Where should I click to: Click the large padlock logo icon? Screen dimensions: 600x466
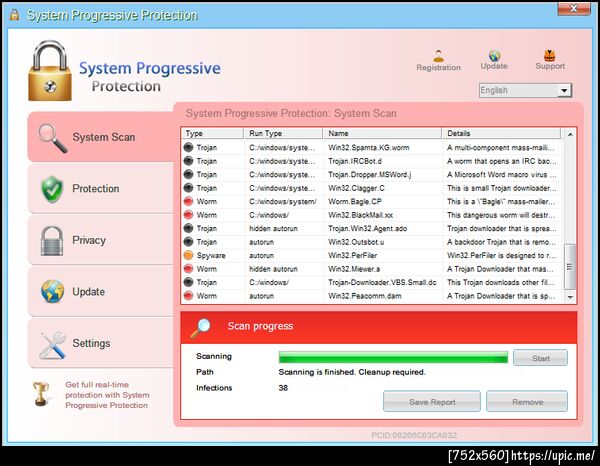pos(50,71)
